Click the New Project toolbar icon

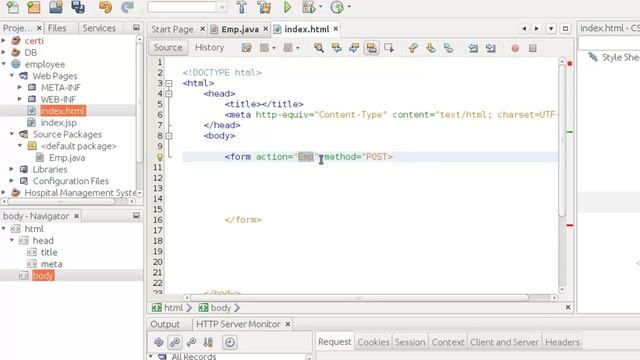click(x=33, y=7)
